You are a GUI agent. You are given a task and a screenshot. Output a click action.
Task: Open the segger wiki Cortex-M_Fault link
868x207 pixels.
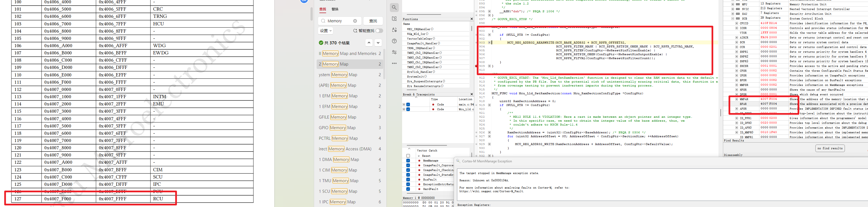coord(492,191)
